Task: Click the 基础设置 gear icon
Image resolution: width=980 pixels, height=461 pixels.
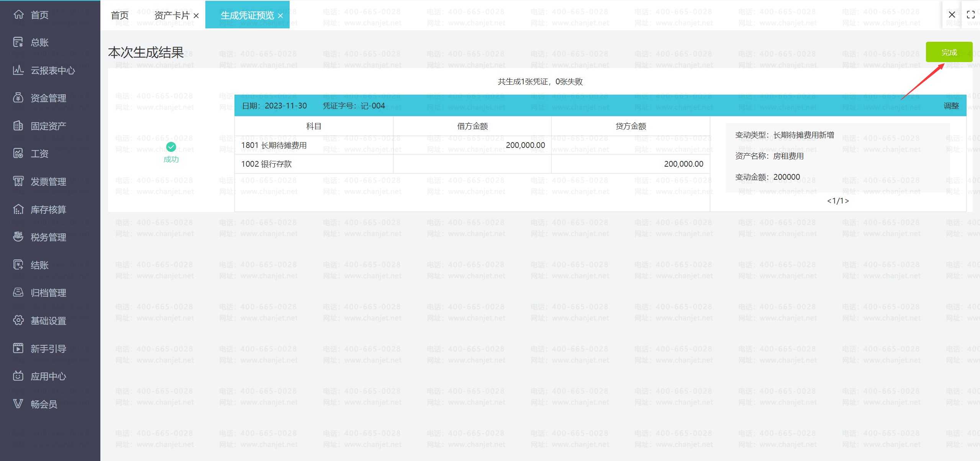Action: [18, 320]
